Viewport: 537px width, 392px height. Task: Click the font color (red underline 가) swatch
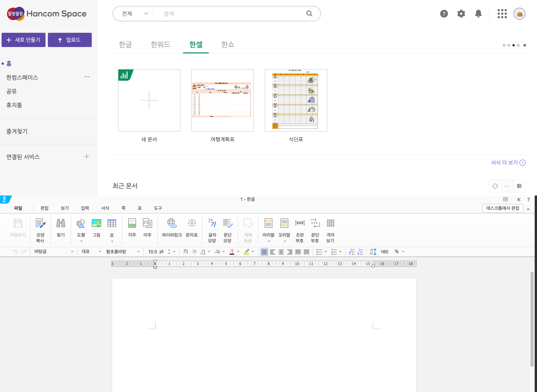coord(232,252)
